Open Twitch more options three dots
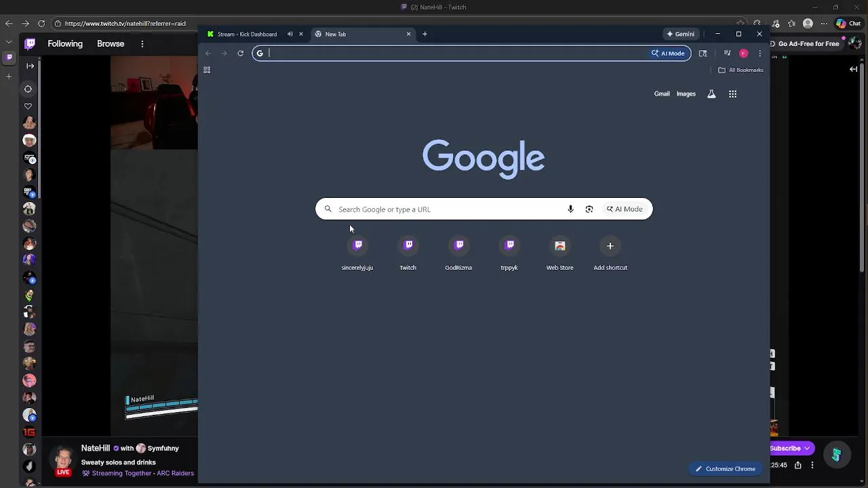 pyautogui.click(x=142, y=43)
